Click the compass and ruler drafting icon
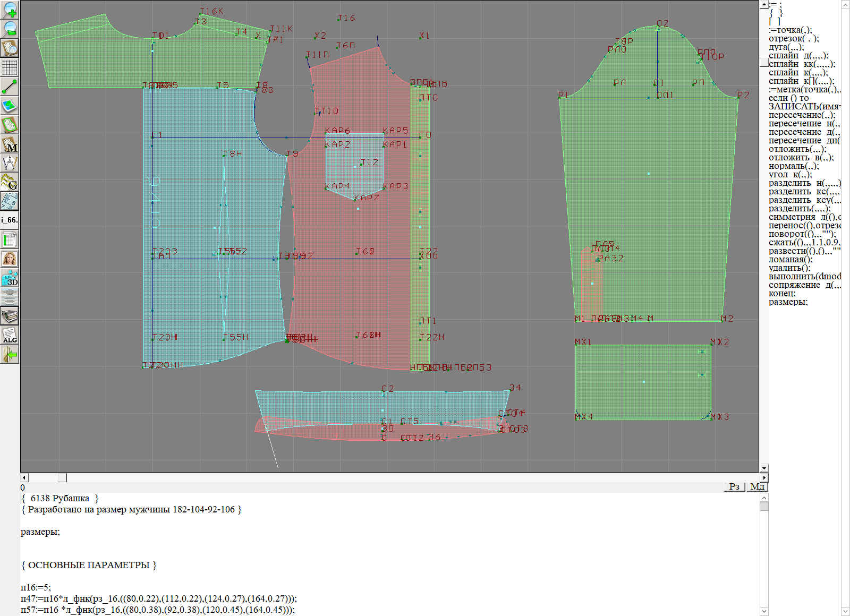 [x=10, y=163]
